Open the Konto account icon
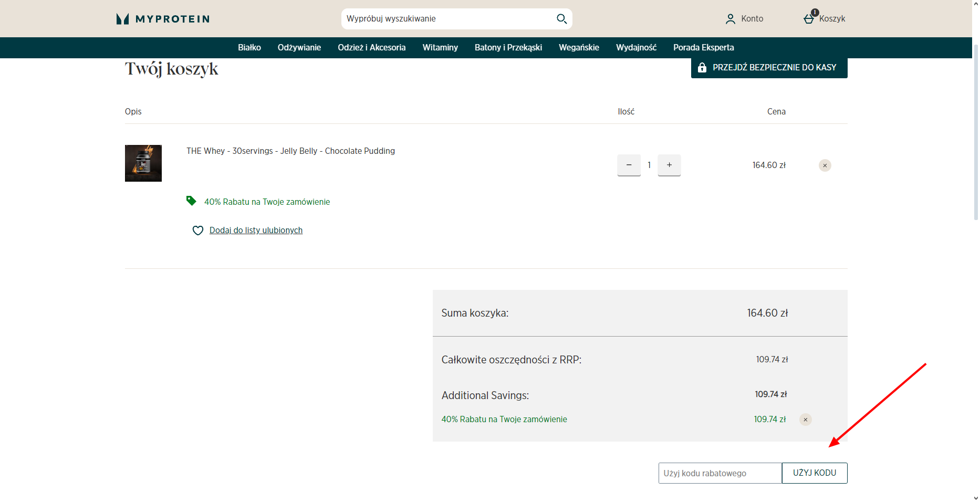The height and width of the screenshot is (502, 980). (730, 19)
